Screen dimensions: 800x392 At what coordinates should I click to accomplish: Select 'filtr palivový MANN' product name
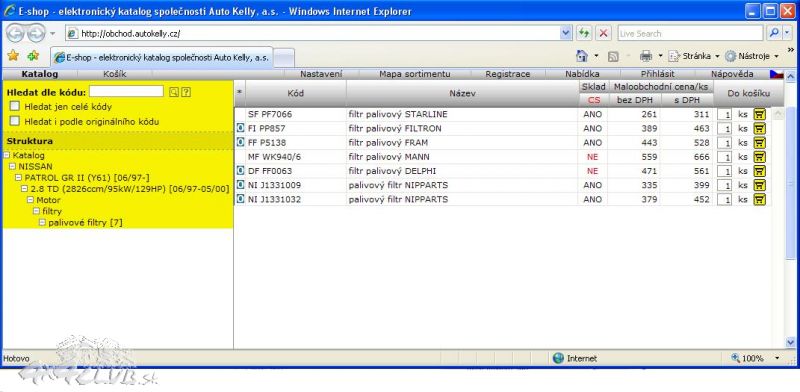click(389, 157)
